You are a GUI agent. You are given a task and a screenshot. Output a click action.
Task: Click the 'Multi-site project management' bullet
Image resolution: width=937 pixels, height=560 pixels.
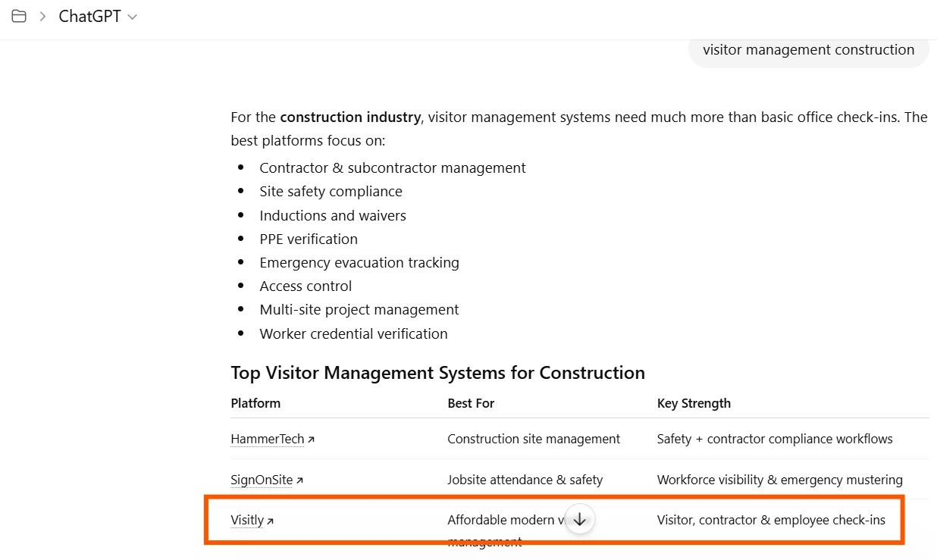click(x=359, y=310)
